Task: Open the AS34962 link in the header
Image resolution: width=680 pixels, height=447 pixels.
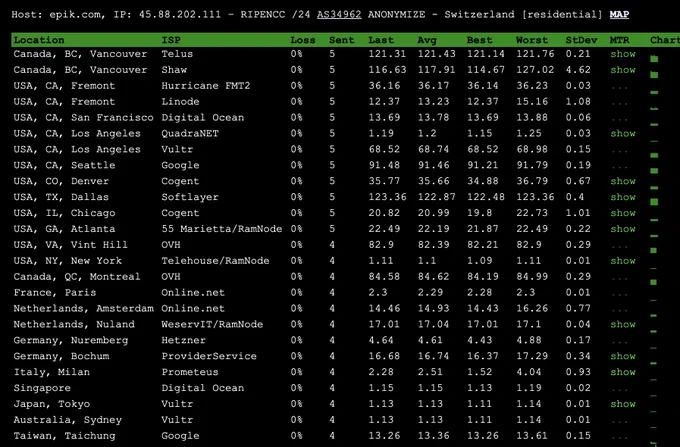Action: pos(339,14)
